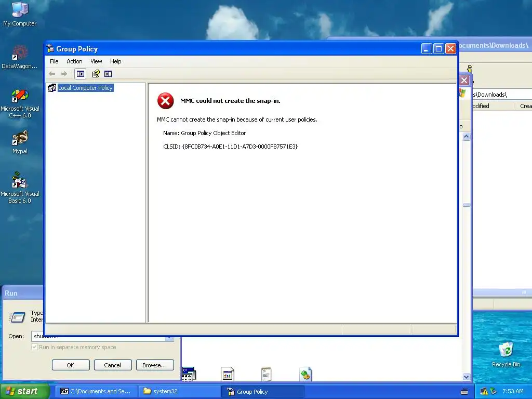Click Browse... in the Run dialog
This screenshot has height=399, width=532.
click(x=155, y=365)
